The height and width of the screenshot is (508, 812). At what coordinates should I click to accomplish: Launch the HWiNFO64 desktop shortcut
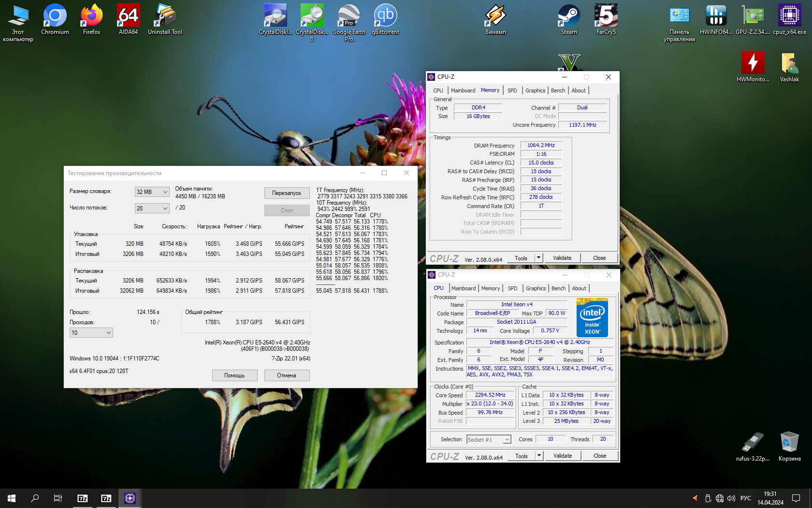click(x=716, y=19)
